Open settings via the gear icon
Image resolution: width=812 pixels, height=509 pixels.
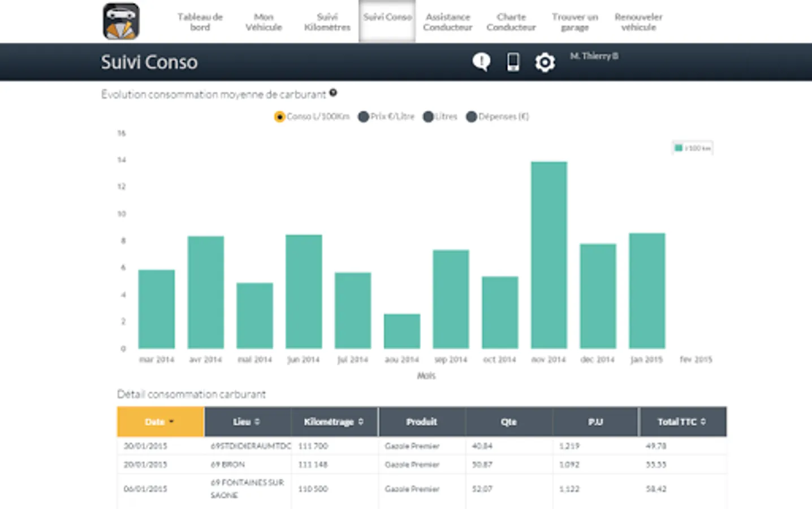click(x=545, y=62)
